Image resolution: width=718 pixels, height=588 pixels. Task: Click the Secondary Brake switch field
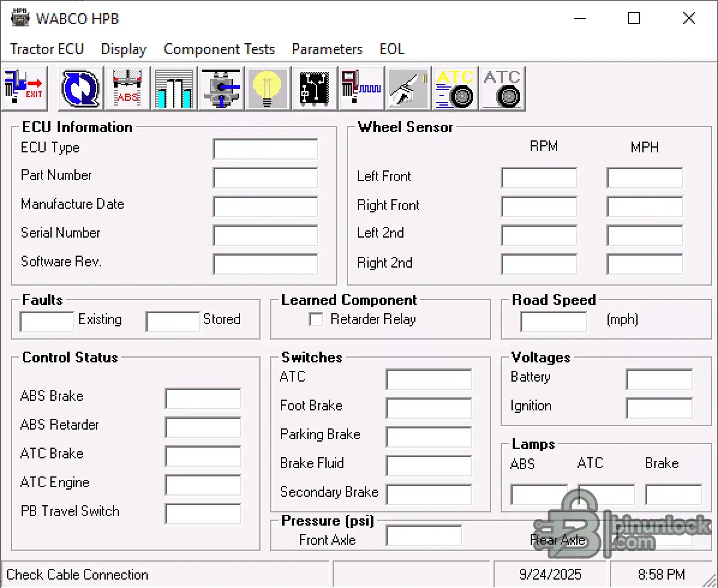pos(429,494)
